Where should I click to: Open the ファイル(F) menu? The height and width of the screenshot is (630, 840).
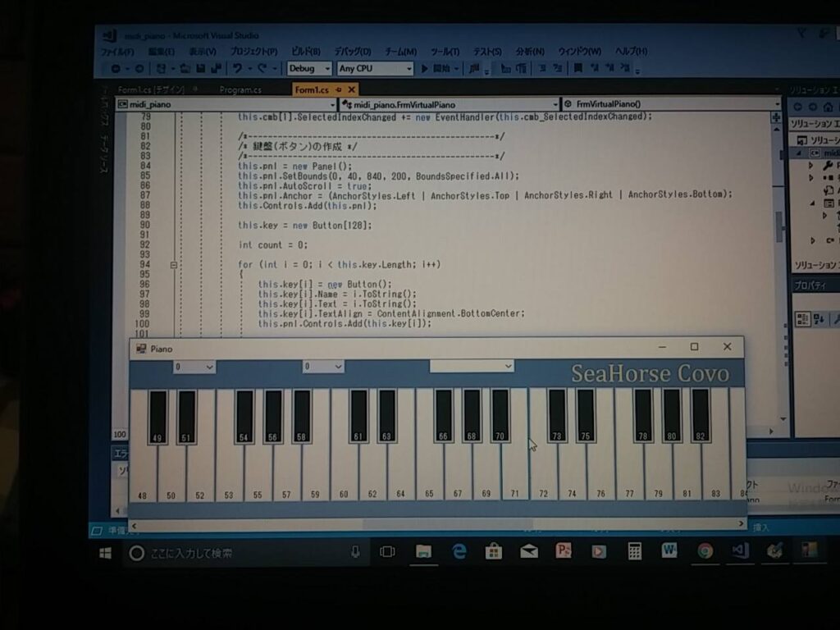(x=117, y=52)
